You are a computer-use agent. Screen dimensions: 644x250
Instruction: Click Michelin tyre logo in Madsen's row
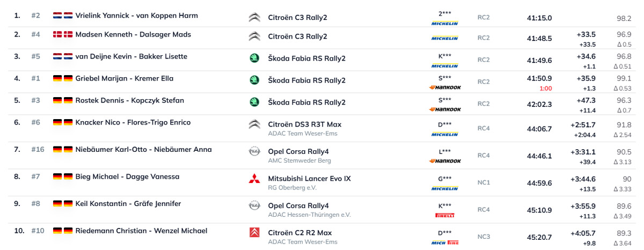pyautogui.click(x=444, y=38)
